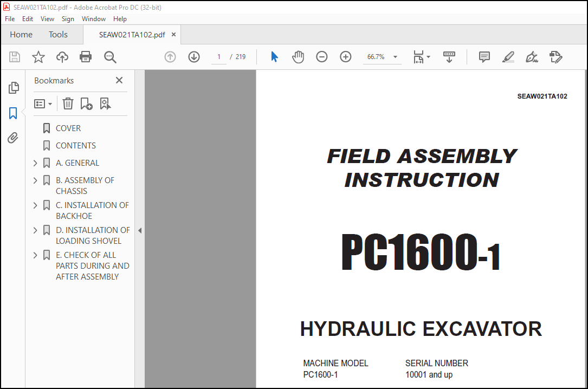Activate the Hand pan tool
The image size is (588, 389).
click(x=298, y=57)
